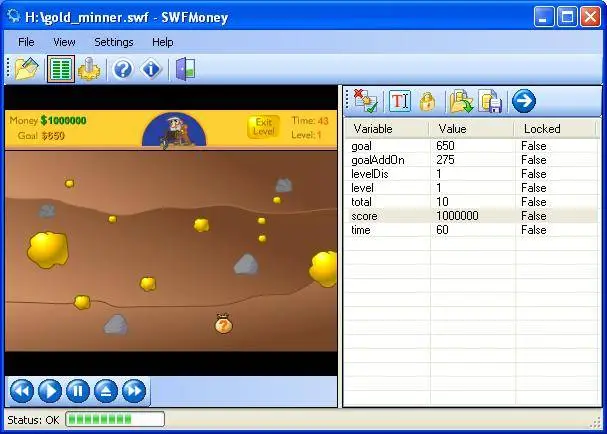This screenshot has height=434, width=607.
Task: Toggle the green variable table panel icon
Action: (x=60, y=69)
